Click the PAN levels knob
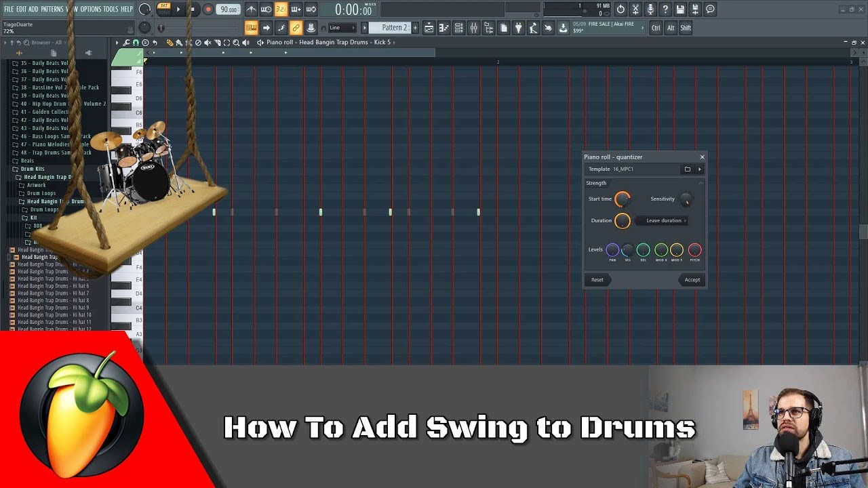 612,250
